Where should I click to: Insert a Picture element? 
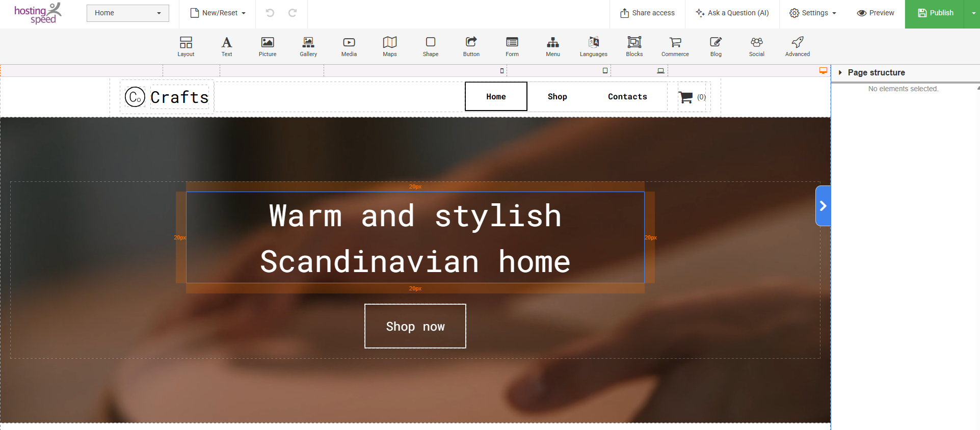pyautogui.click(x=267, y=46)
